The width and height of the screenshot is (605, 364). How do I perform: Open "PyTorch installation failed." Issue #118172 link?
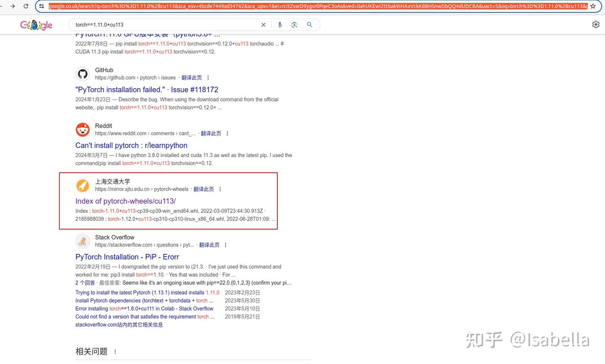coord(147,89)
